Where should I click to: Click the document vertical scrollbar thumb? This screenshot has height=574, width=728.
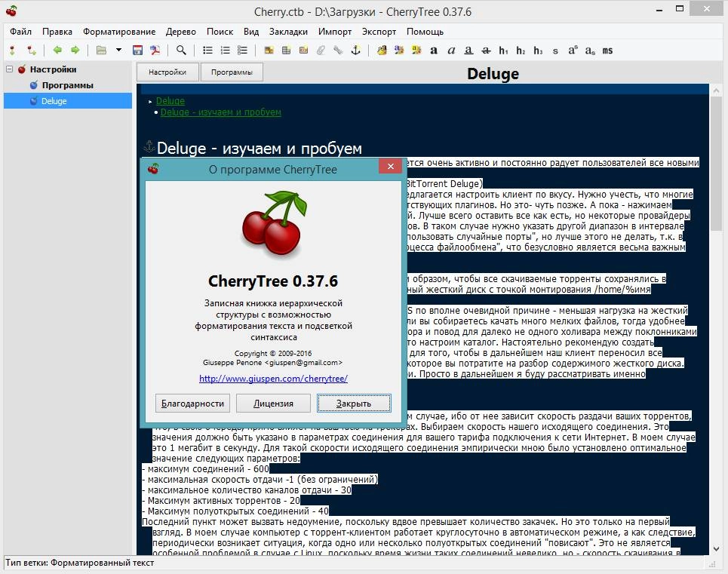point(716,164)
